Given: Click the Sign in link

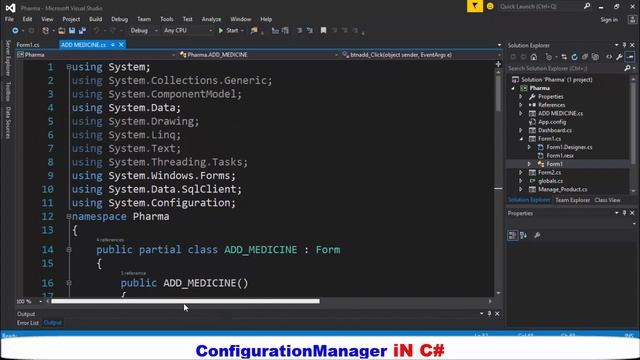Looking at the screenshot, I should pos(609,20).
